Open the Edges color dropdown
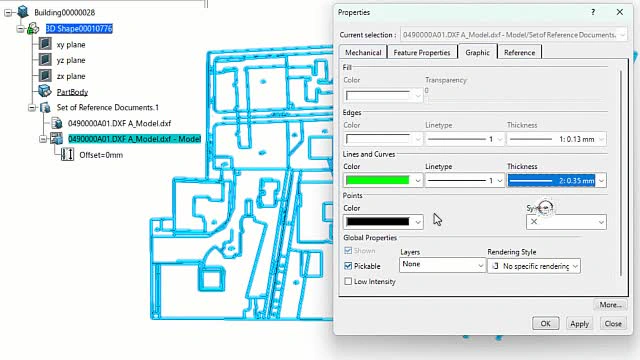This screenshot has height=360, width=640. coord(417,139)
